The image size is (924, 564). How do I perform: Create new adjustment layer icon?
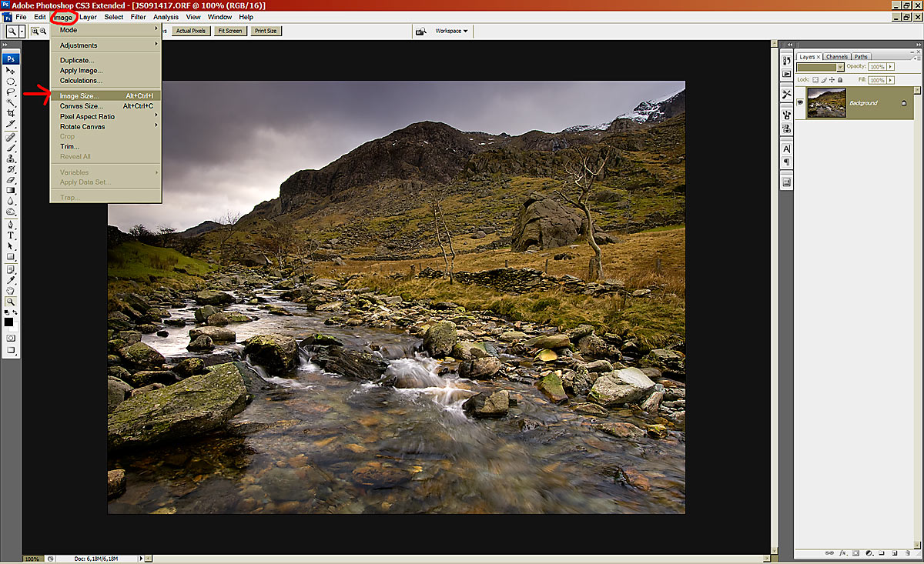(x=869, y=552)
